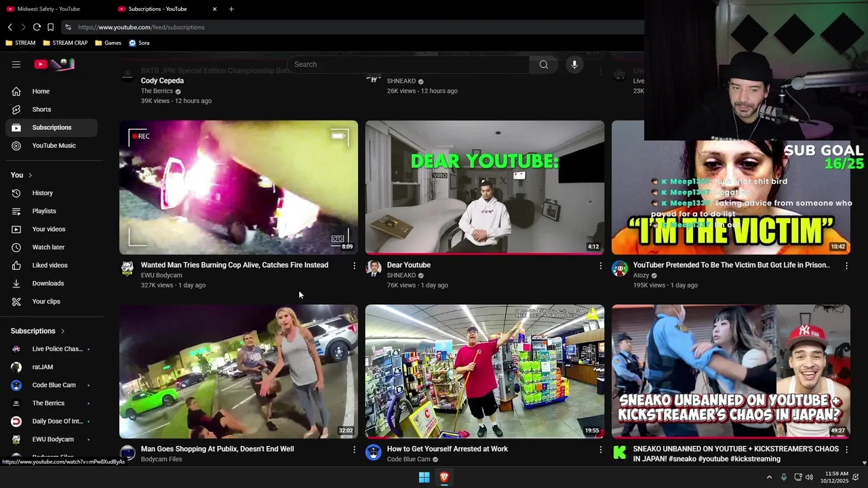Close the Subscriptions - YouTube tab
The height and width of the screenshot is (488, 868).
[x=215, y=9]
